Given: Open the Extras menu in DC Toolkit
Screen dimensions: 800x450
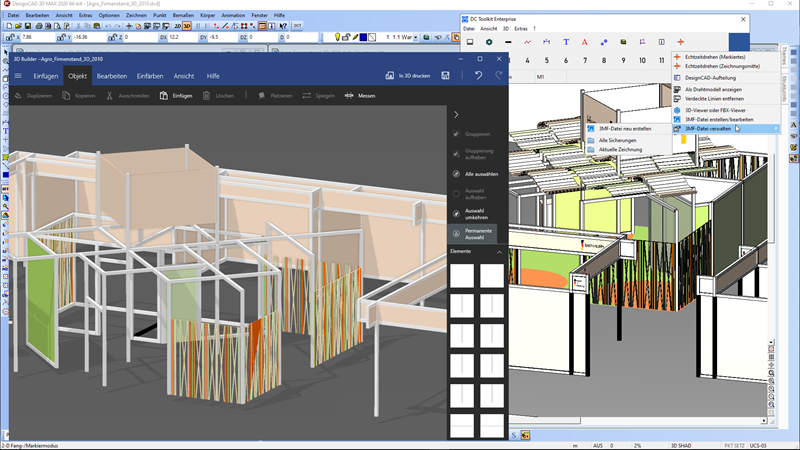Looking at the screenshot, I should click(x=522, y=28).
